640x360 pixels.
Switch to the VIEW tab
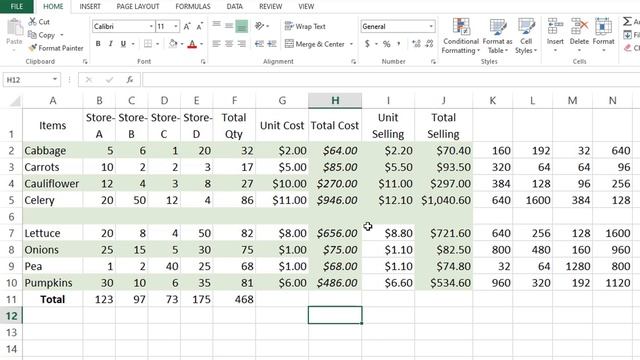[306, 7]
